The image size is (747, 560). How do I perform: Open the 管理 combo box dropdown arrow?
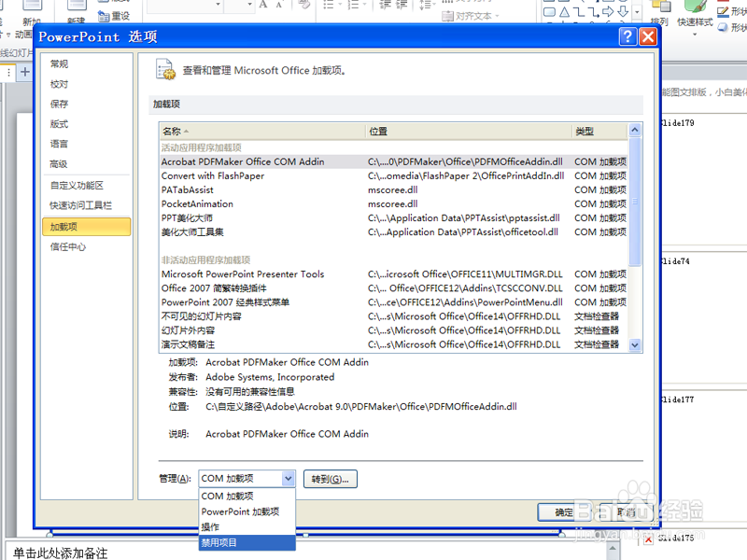(x=289, y=479)
